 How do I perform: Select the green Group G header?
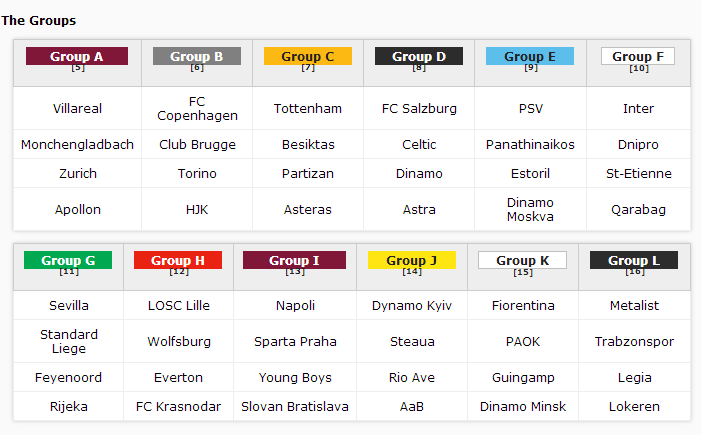(x=68, y=260)
